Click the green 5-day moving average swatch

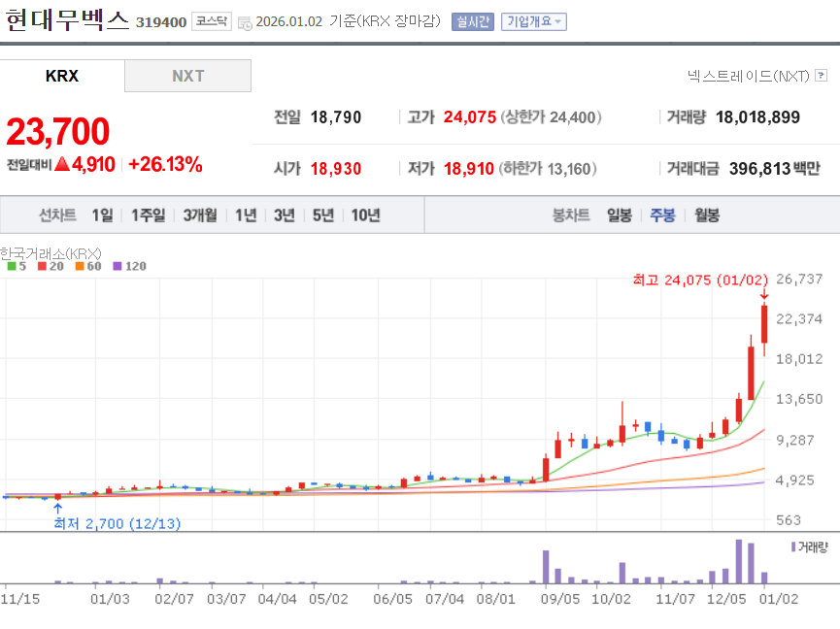tap(12, 266)
